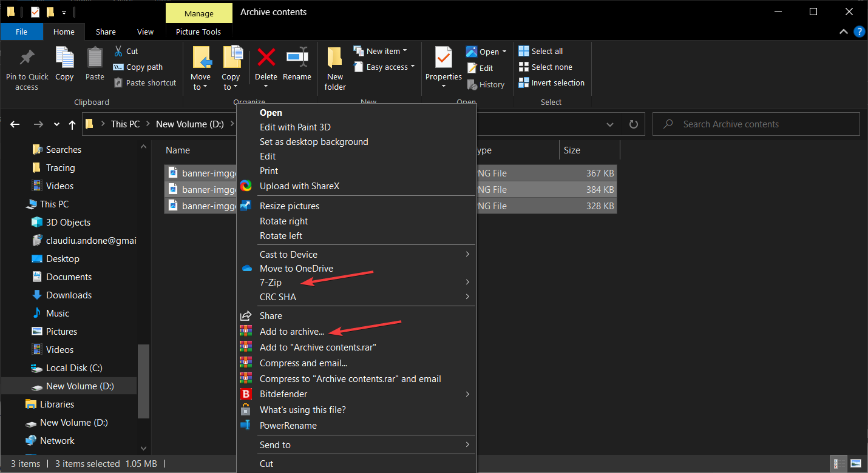This screenshot has height=473, width=868.
Task: Click Invert selection in ribbon
Action: (551, 83)
